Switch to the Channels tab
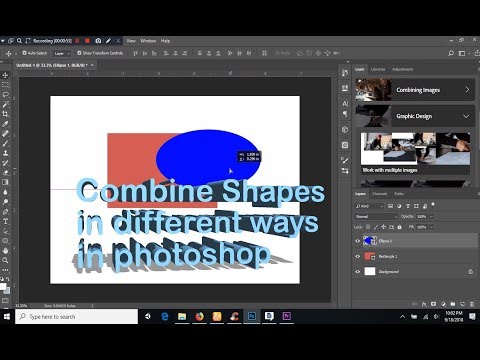Image resolution: width=480 pixels, height=360 pixels. click(380, 194)
